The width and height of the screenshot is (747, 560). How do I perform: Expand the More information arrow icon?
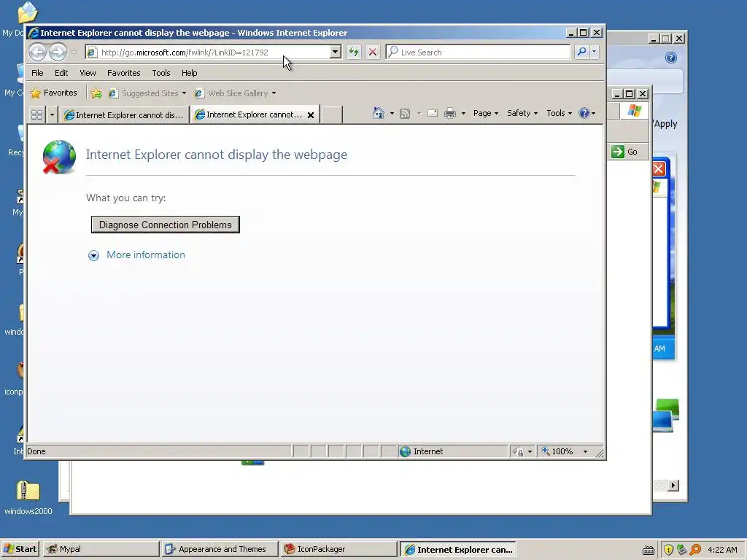[93, 256]
